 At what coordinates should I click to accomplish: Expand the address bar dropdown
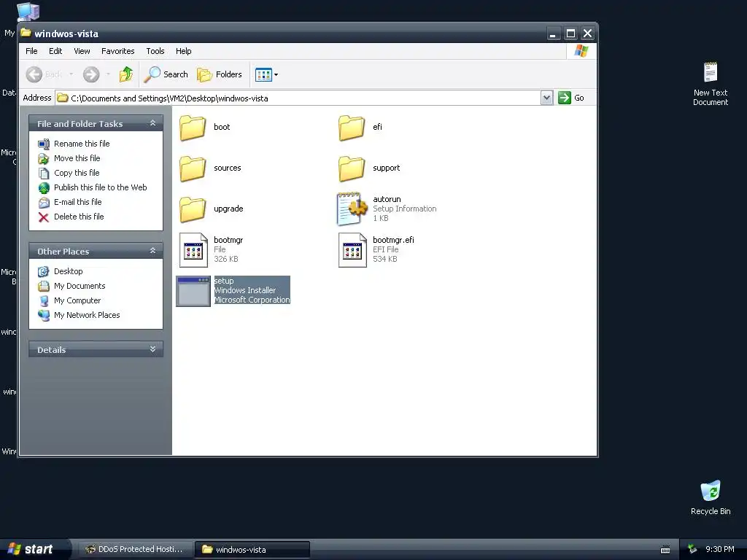(x=547, y=98)
